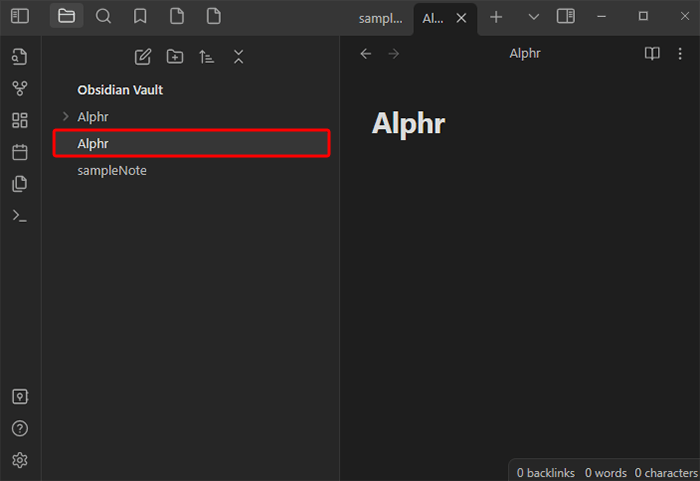Open the tab list dropdown arrow

coord(533,17)
